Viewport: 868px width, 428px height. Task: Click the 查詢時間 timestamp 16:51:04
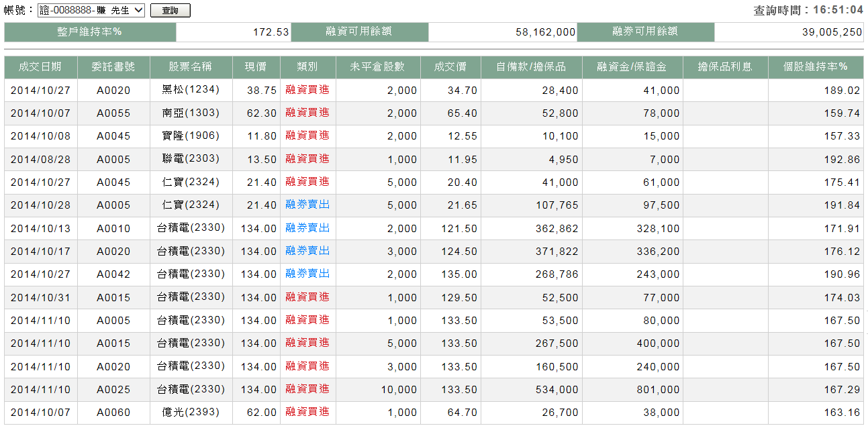tap(837, 10)
